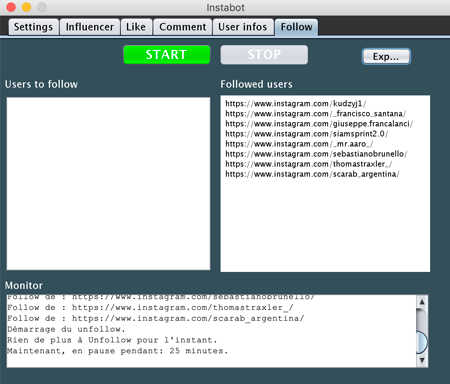Click Monitor scrollbar up arrow
This screenshot has height=384, width=450.
pyautogui.click(x=422, y=302)
